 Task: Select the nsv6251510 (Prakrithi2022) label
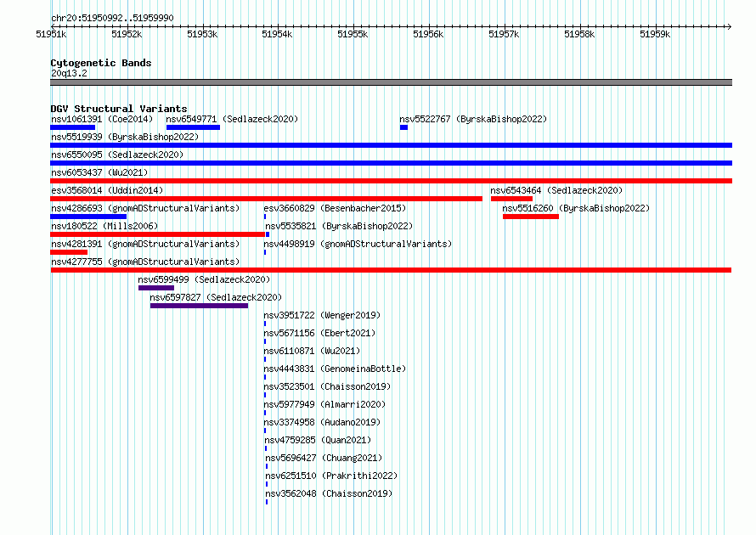[x=331, y=476]
